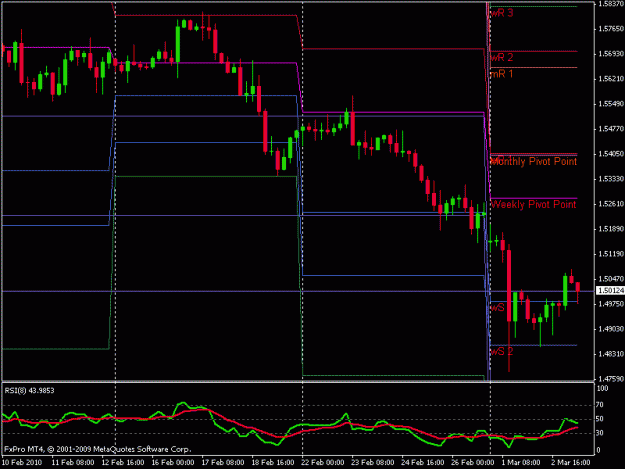The height and width of the screenshot is (469, 625).
Task: Click price scale value 1.48310
Action: click(x=611, y=354)
